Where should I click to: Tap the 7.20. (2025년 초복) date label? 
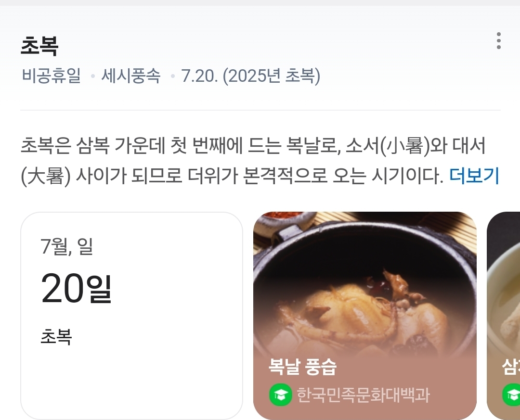click(x=251, y=76)
